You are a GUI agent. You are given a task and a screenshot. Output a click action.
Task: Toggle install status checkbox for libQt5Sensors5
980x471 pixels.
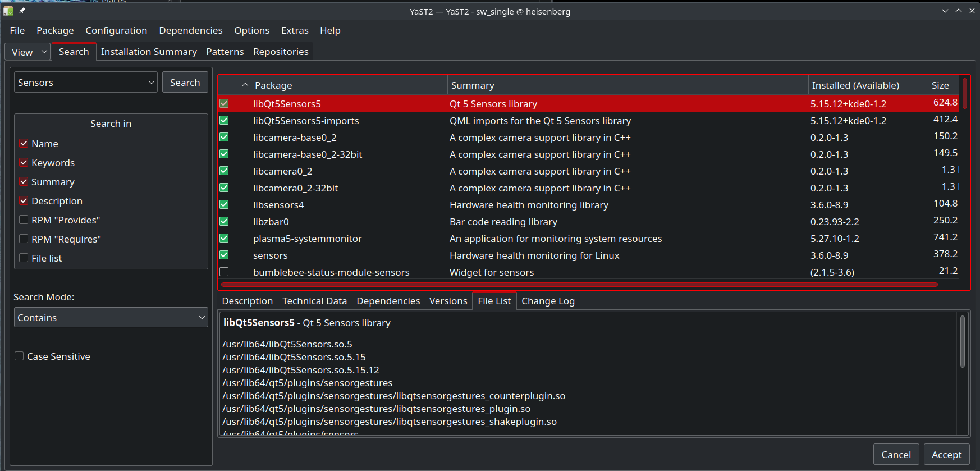coord(224,103)
